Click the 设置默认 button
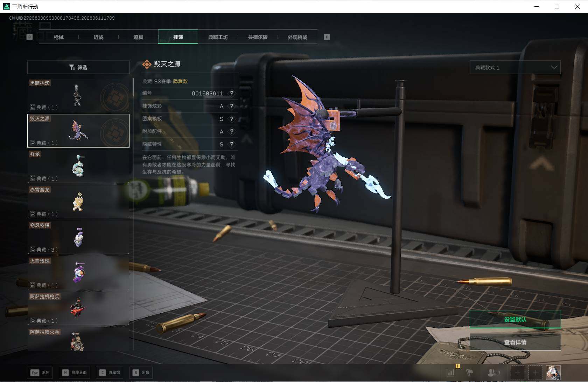The image size is (588, 382). coord(515,319)
